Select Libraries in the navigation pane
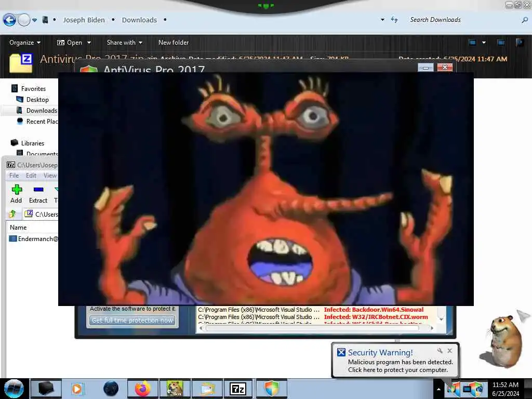The height and width of the screenshot is (399, 532). point(28,143)
